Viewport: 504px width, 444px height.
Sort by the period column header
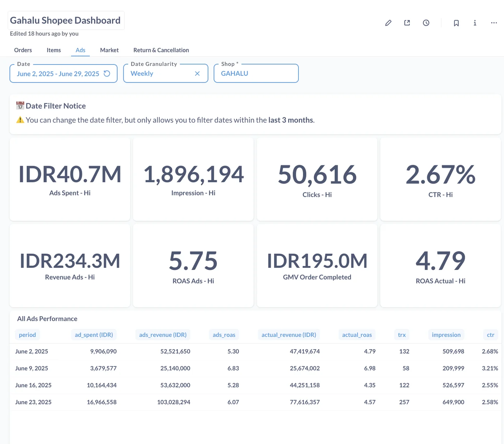(x=27, y=335)
